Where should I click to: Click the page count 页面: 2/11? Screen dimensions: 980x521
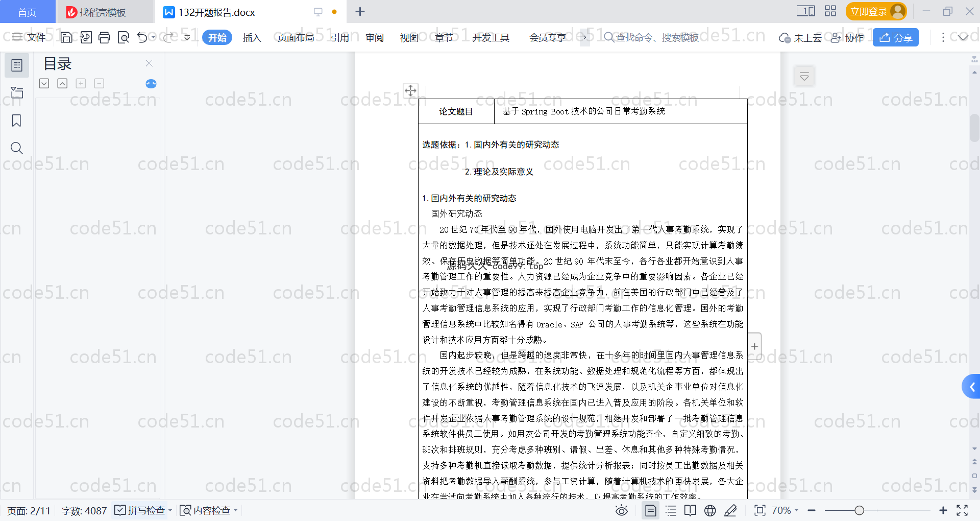coord(29,510)
